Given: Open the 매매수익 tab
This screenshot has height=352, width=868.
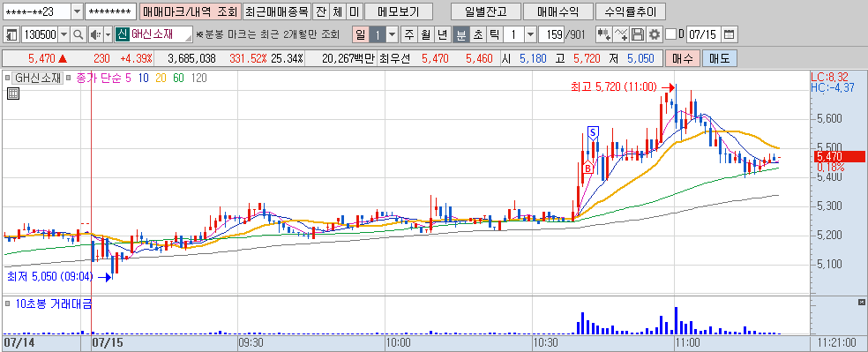Looking at the screenshot, I should pos(557,11).
